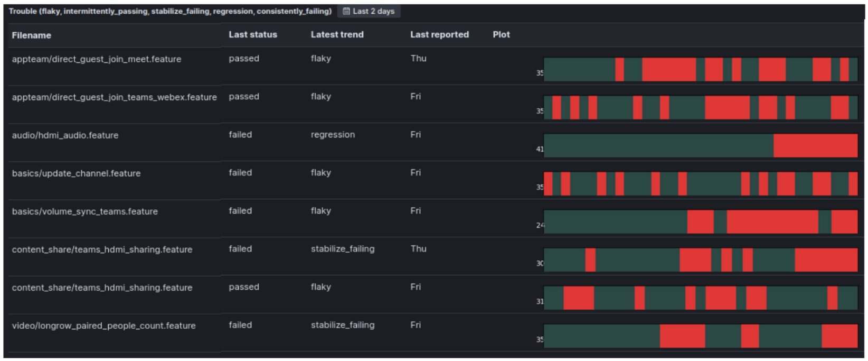Sort by Last reported column header
This screenshot has width=868, height=361.
[439, 34]
